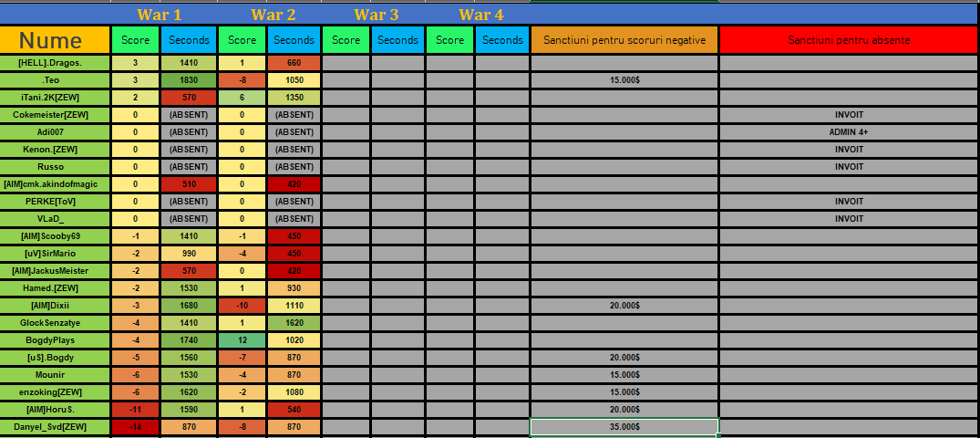Screen dimensions: 980x438
Task: Select Russo's War 1 (ABSENT) cell
Action: click(189, 167)
